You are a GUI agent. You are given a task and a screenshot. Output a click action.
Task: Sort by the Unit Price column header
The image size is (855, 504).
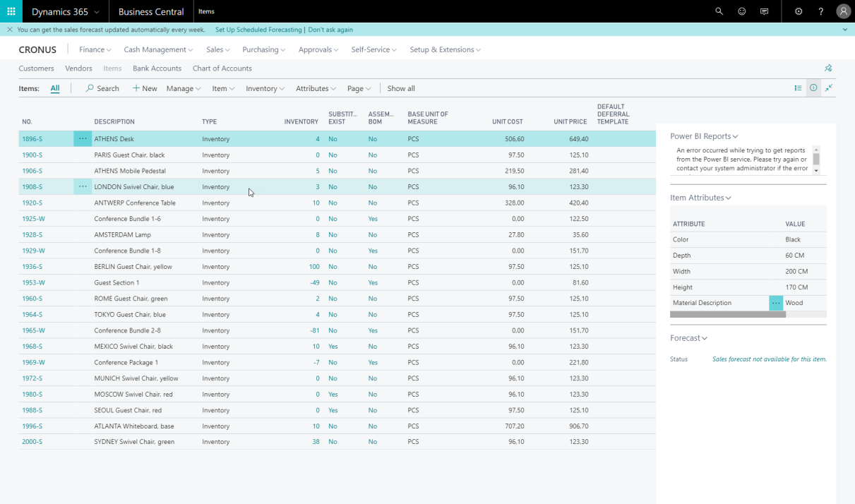point(570,122)
